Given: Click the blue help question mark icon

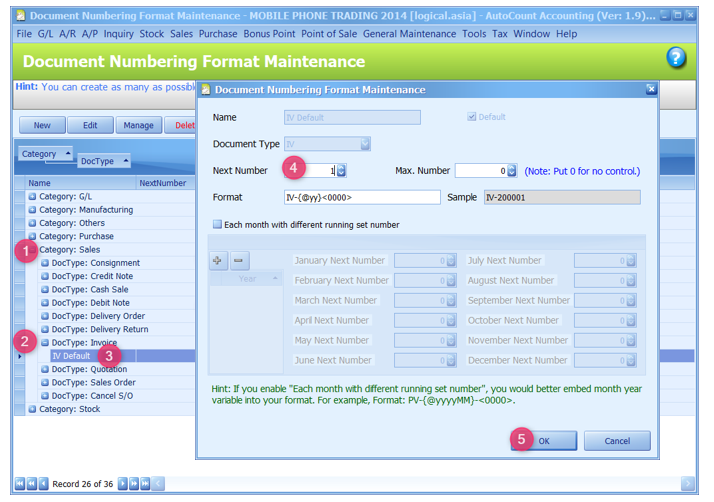Looking at the screenshot, I should (676, 58).
